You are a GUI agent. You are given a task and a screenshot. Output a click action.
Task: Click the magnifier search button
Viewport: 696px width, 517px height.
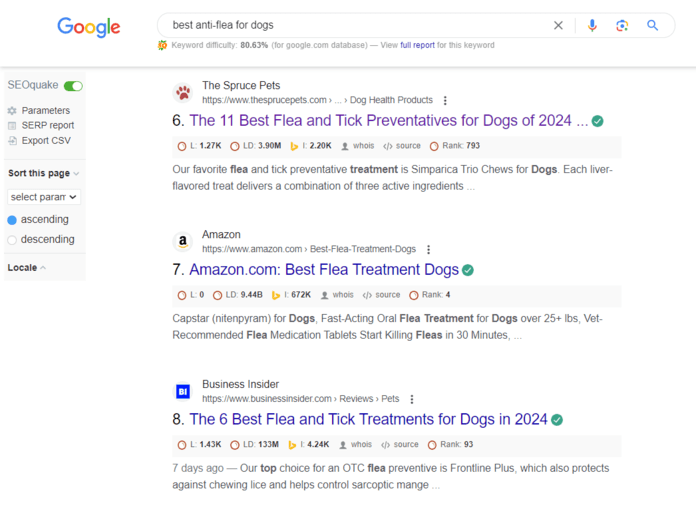[652, 25]
